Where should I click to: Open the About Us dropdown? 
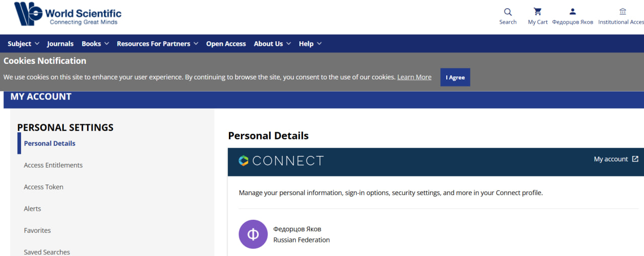coord(272,44)
